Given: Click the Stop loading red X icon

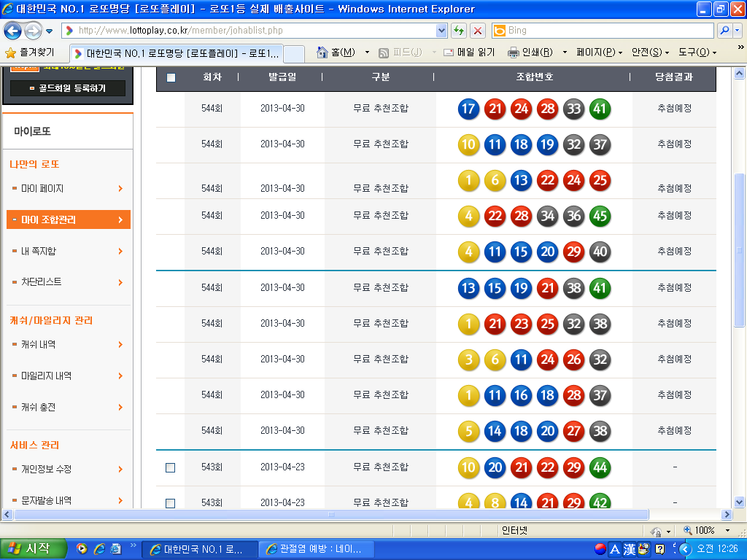Looking at the screenshot, I should click(478, 31).
